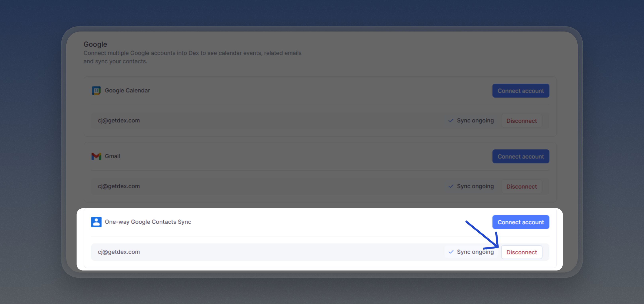Click Sync ongoing status in Contacts row
Image resolution: width=644 pixels, height=304 pixels.
click(475, 252)
